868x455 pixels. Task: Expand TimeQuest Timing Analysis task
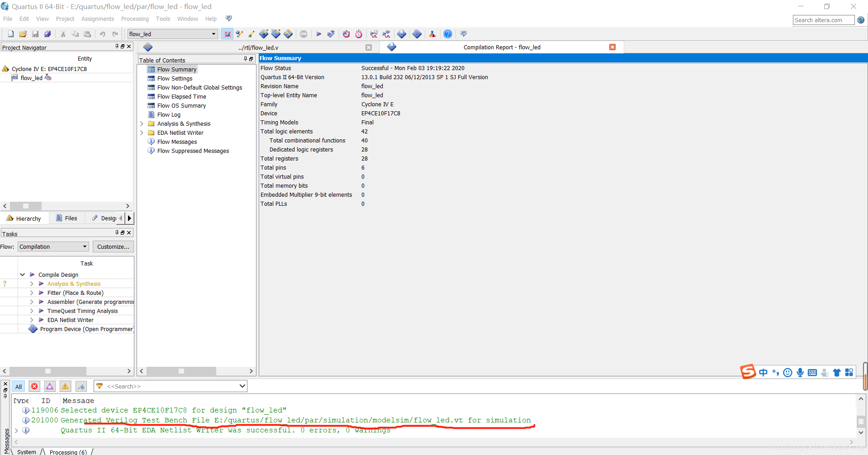(x=32, y=311)
